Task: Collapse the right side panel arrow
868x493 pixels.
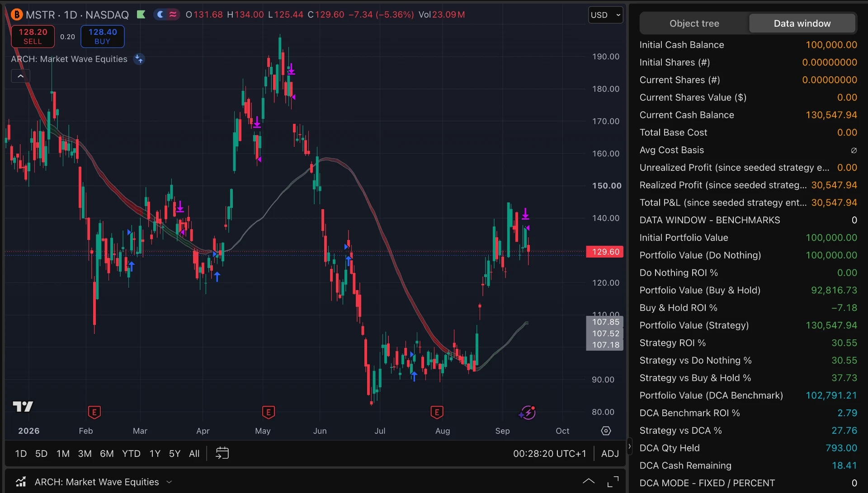Action: pos(629,446)
